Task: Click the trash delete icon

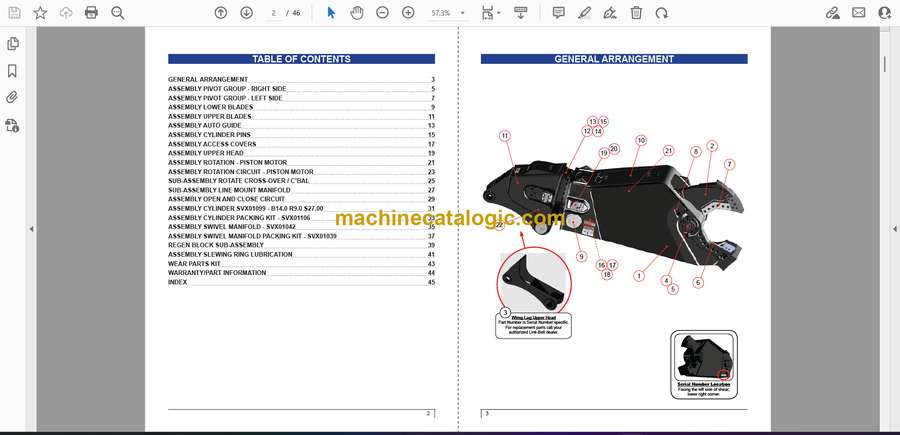Action: [x=636, y=13]
